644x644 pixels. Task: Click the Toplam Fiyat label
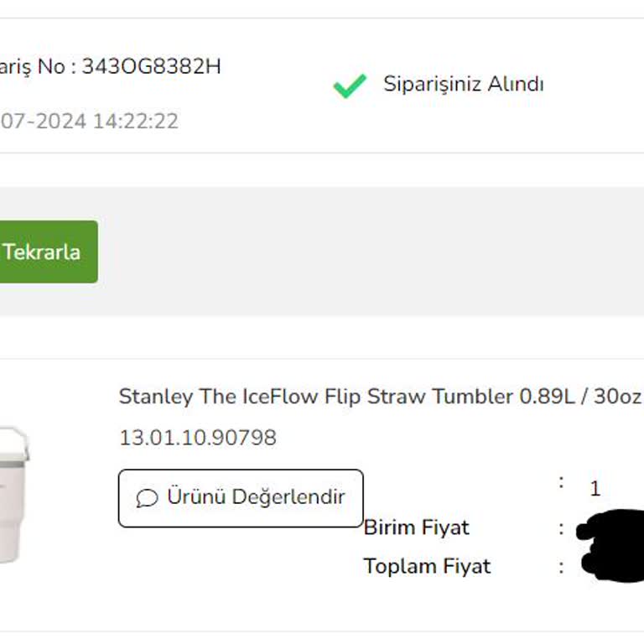click(x=427, y=566)
